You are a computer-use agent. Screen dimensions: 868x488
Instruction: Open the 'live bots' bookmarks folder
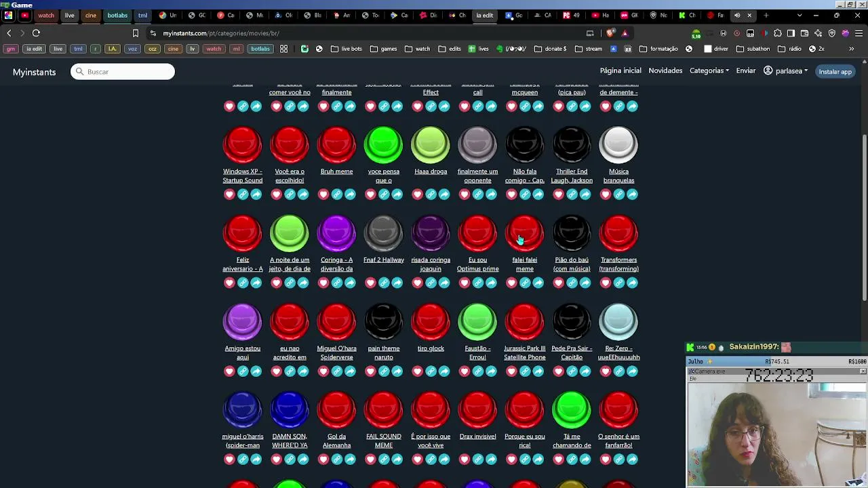pos(346,49)
